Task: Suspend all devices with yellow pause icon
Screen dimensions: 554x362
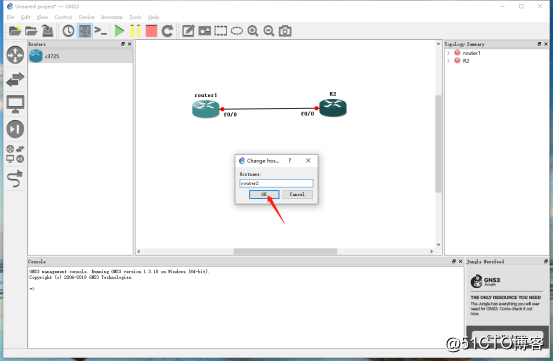Action: 135,31
